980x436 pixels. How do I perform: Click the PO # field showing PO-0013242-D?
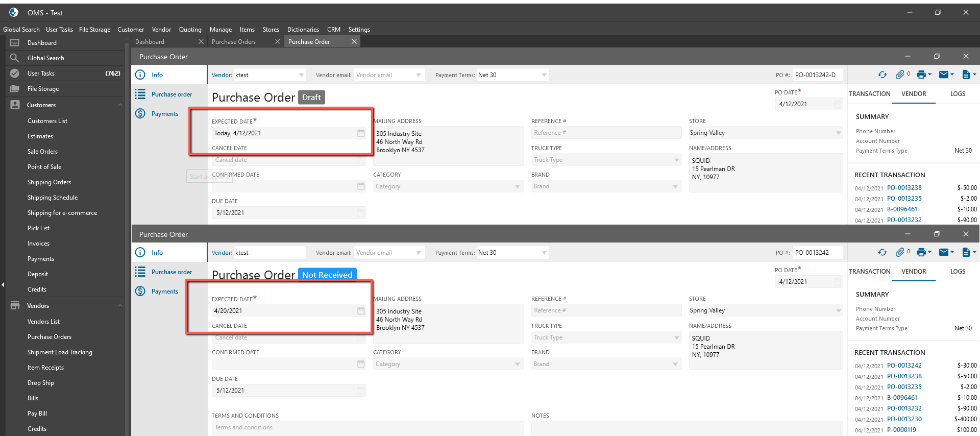pyautogui.click(x=818, y=75)
